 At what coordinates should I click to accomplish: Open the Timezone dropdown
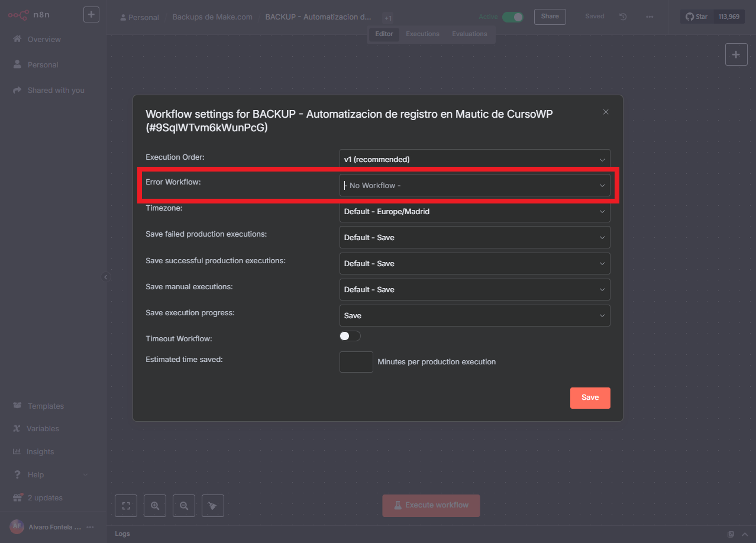(x=474, y=211)
